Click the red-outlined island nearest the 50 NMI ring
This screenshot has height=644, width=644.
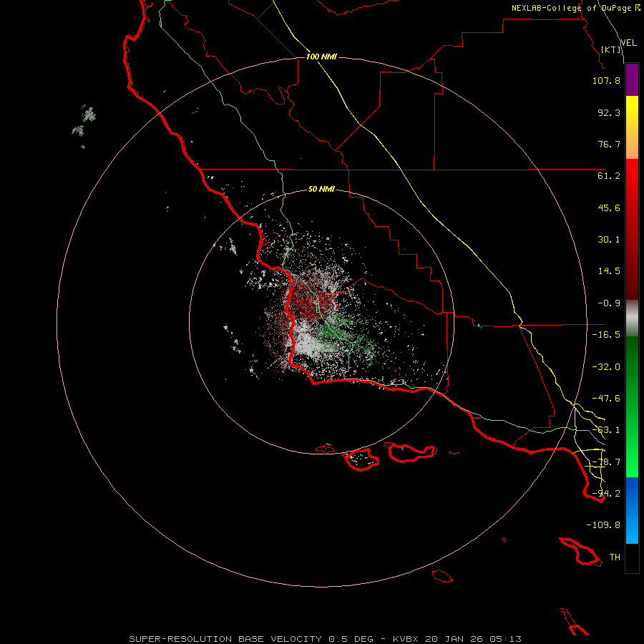[x=325, y=449]
